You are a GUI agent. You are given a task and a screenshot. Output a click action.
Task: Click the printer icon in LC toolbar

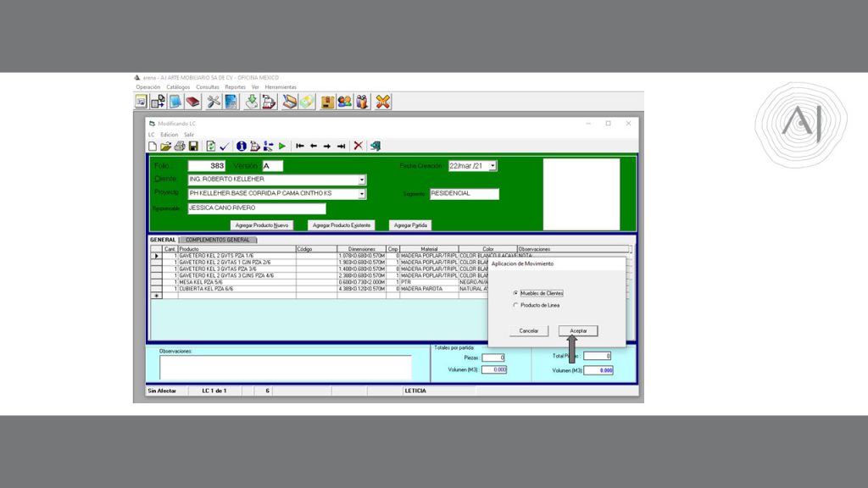point(180,146)
